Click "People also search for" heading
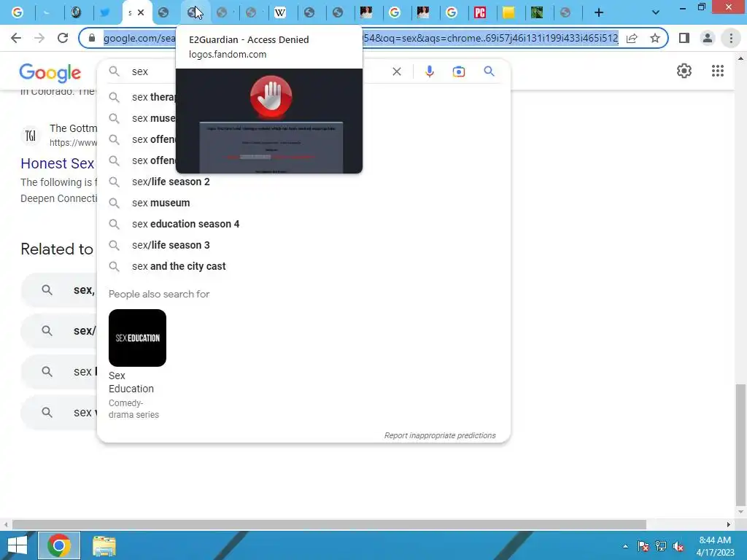Image resolution: width=747 pixels, height=560 pixels. (159, 294)
